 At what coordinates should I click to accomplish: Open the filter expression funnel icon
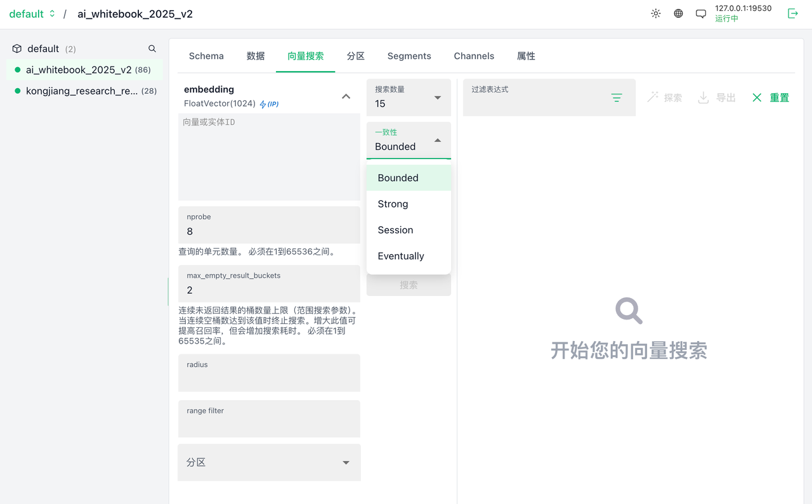[x=617, y=98]
